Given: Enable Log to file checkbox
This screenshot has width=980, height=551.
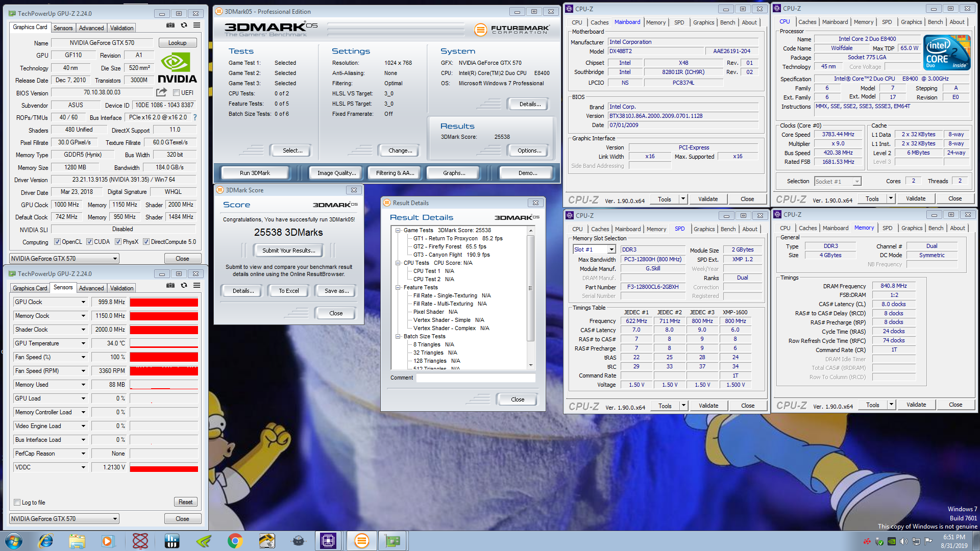Looking at the screenshot, I should coord(17,503).
